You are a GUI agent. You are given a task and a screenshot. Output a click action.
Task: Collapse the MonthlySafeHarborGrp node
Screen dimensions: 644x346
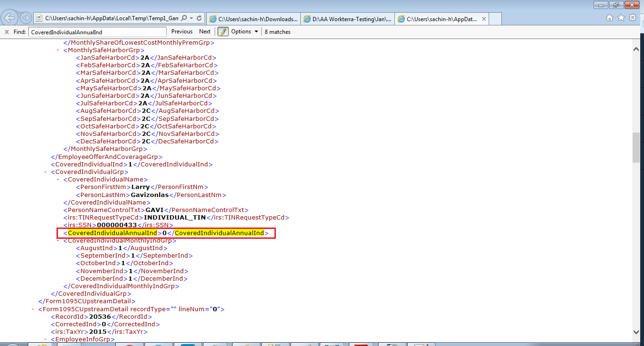tap(58, 50)
